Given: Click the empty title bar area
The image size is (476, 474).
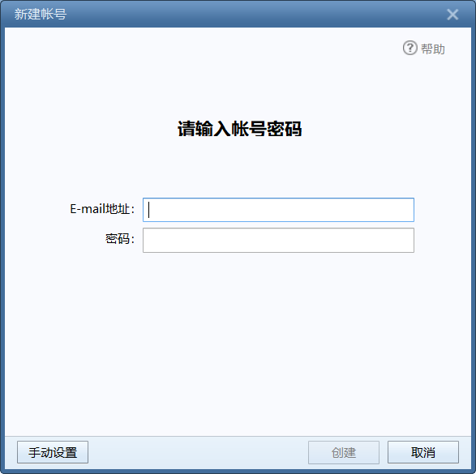Looking at the screenshot, I should (255, 15).
